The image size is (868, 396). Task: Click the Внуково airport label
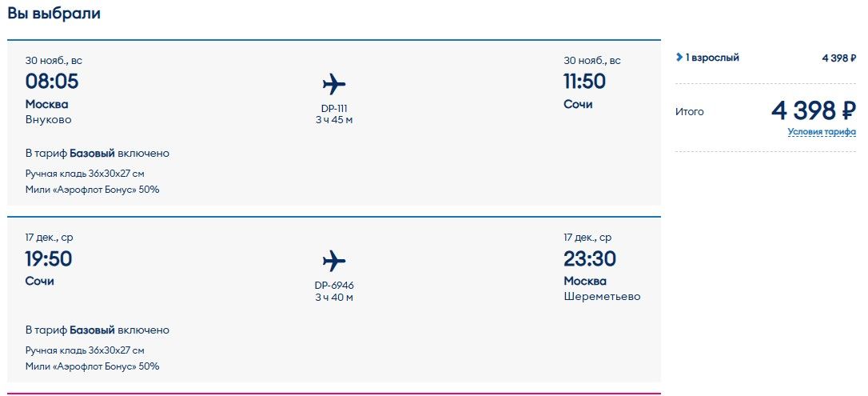(x=48, y=120)
